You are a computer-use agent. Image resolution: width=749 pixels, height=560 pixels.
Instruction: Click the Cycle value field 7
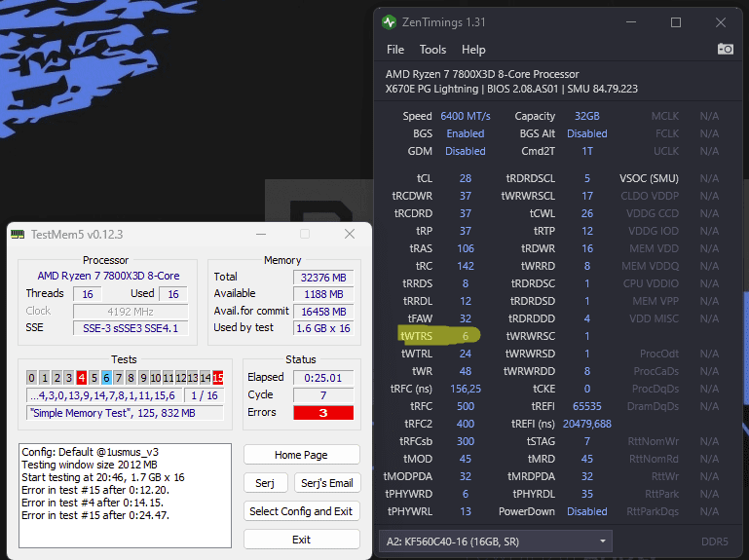point(323,395)
